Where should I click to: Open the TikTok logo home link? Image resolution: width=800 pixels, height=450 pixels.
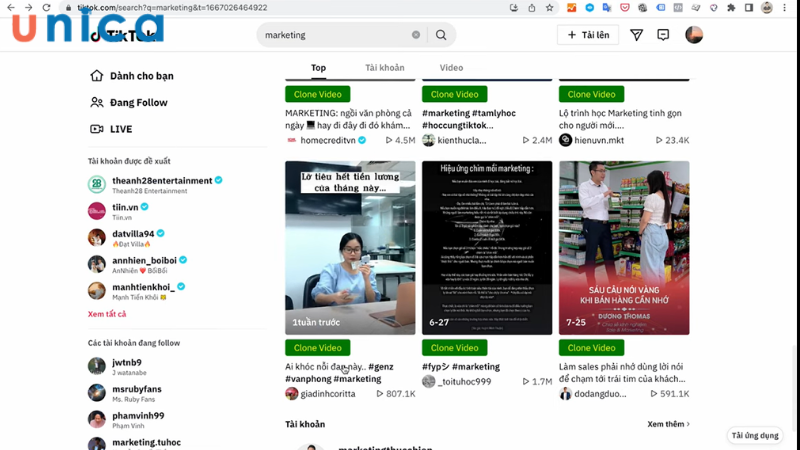122,35
